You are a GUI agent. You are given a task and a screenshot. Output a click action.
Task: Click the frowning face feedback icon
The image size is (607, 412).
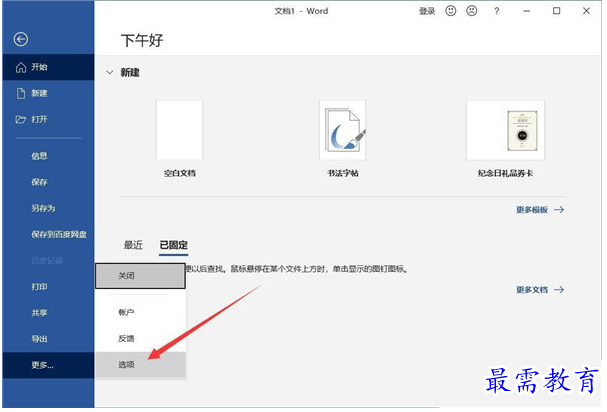tap(472, 11)
